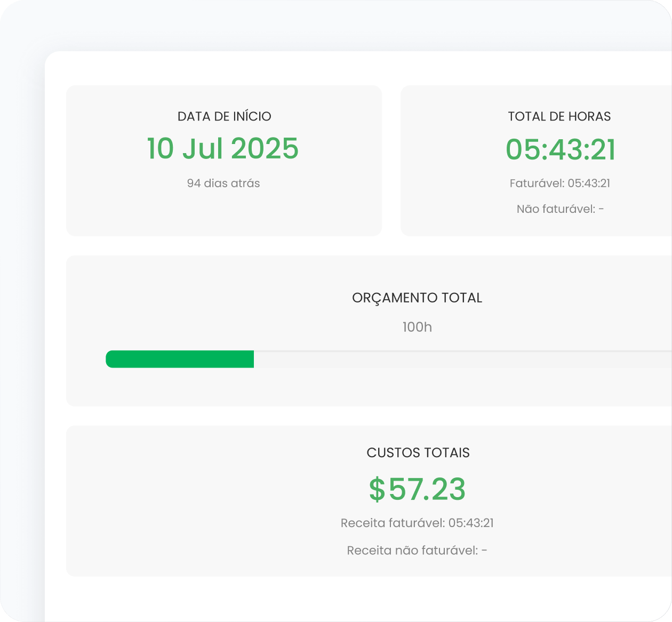Click the Faturável hours line

(559, 183)
